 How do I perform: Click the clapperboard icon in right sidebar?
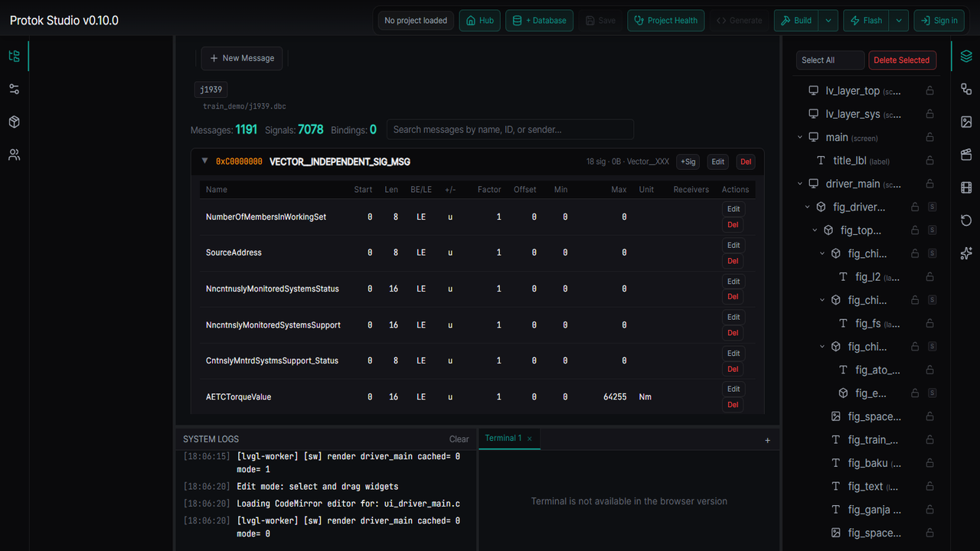tap(966, 155)
